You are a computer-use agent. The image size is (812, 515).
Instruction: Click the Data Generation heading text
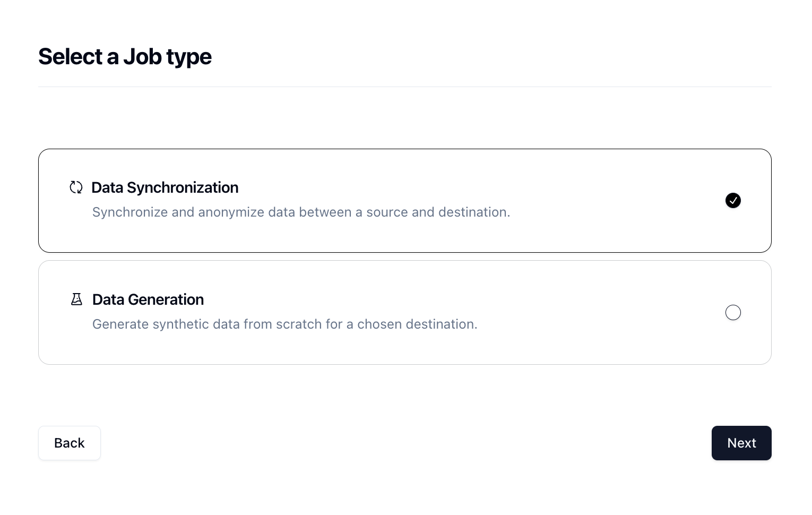pos(148,299)
